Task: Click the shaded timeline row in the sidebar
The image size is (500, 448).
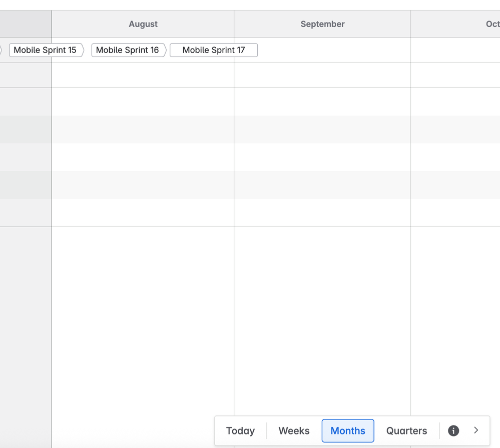Action: pos(26,129)
